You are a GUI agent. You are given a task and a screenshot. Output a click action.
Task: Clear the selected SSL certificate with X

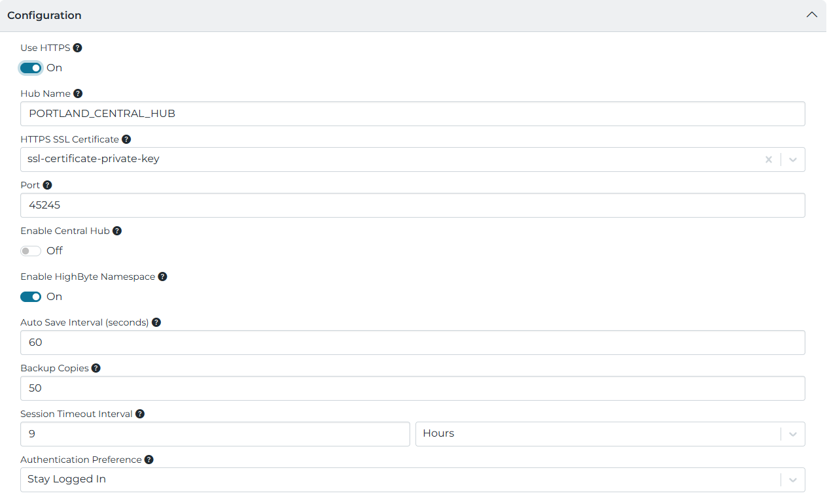click(x=769, y=160)
